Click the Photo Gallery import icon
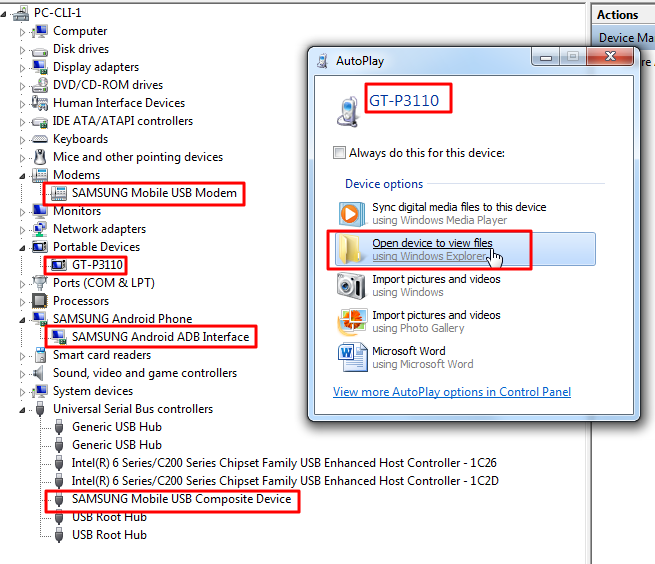 (x=353, y=322)
